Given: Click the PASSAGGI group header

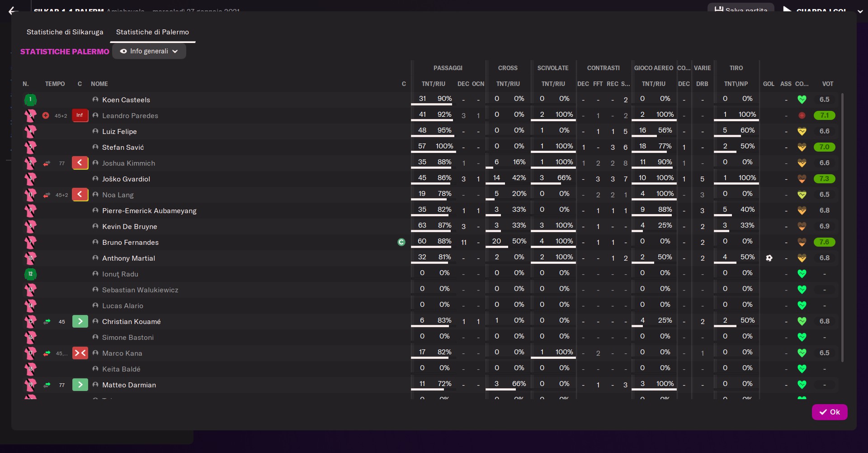Looking at the screenshot, I should tap(448, 68).
